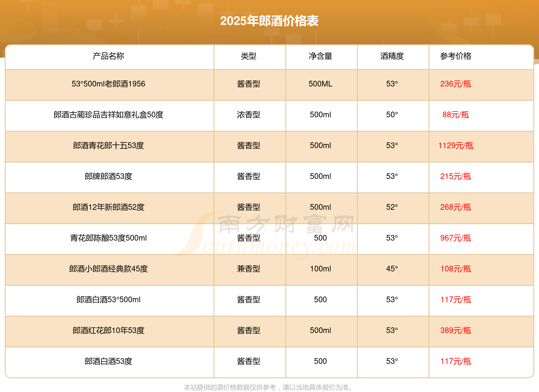The height and width of the screenshot is (392, 539).
Task: Select the 参考价格 column header
Action: pos(456,56)
